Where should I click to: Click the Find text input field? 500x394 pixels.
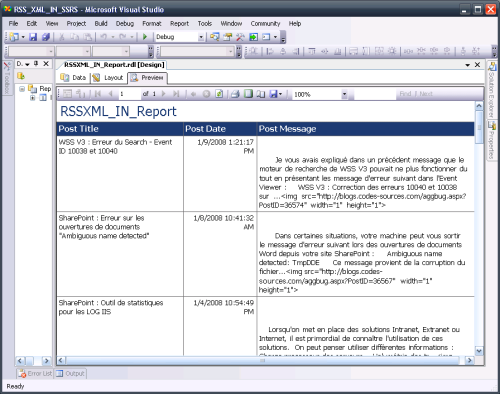[375, 94]
